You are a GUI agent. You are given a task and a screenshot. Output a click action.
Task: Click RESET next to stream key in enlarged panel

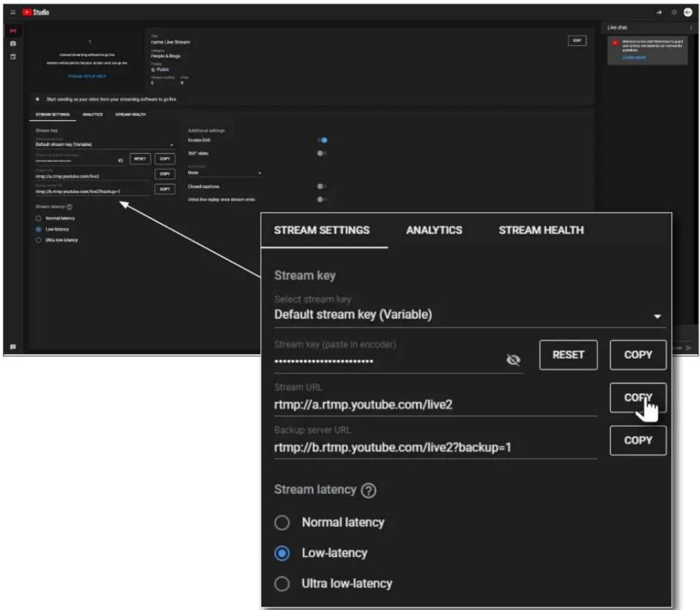[568, 355]
